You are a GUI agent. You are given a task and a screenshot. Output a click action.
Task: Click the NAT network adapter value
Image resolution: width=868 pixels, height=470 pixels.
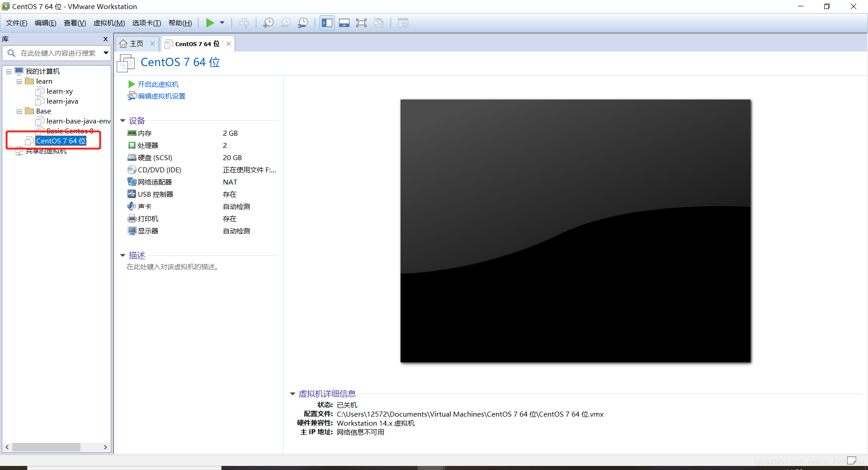point(230,182)
